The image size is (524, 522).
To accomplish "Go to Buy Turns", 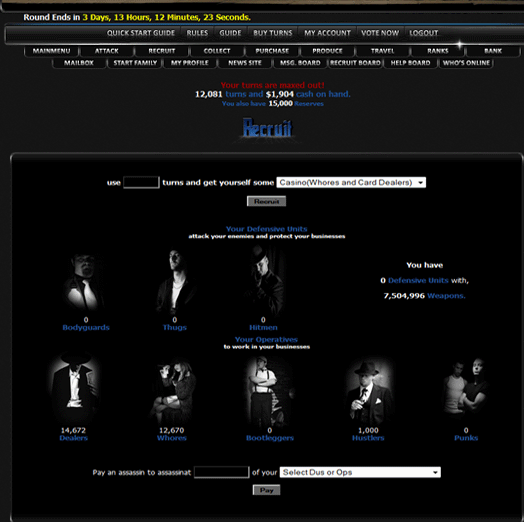I will pyautogui.click(x=273, y=33).
